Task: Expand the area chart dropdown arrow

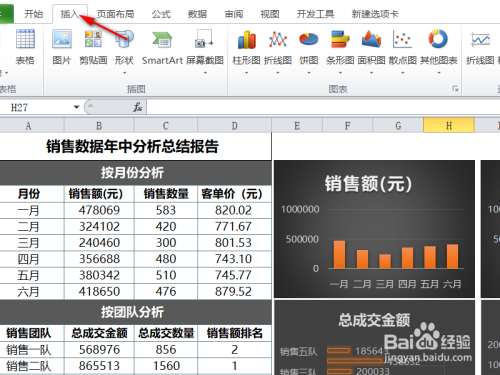Action: tap(371, 72)
